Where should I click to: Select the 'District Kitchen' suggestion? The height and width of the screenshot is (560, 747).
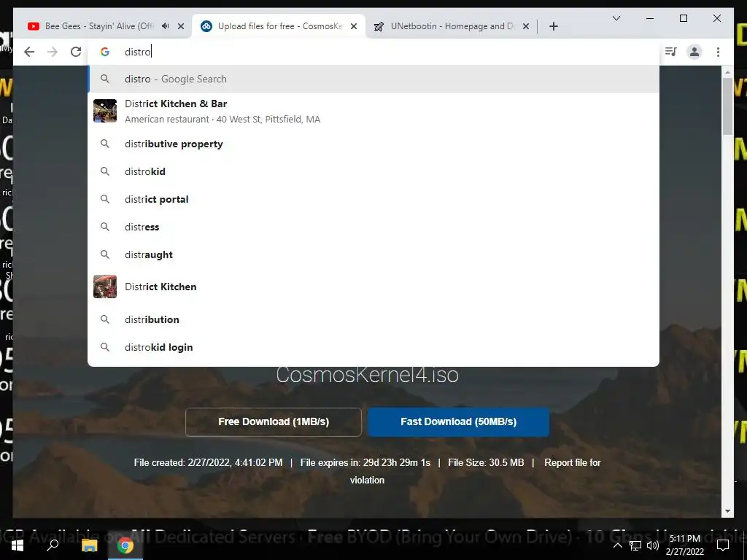pos(373,287)
